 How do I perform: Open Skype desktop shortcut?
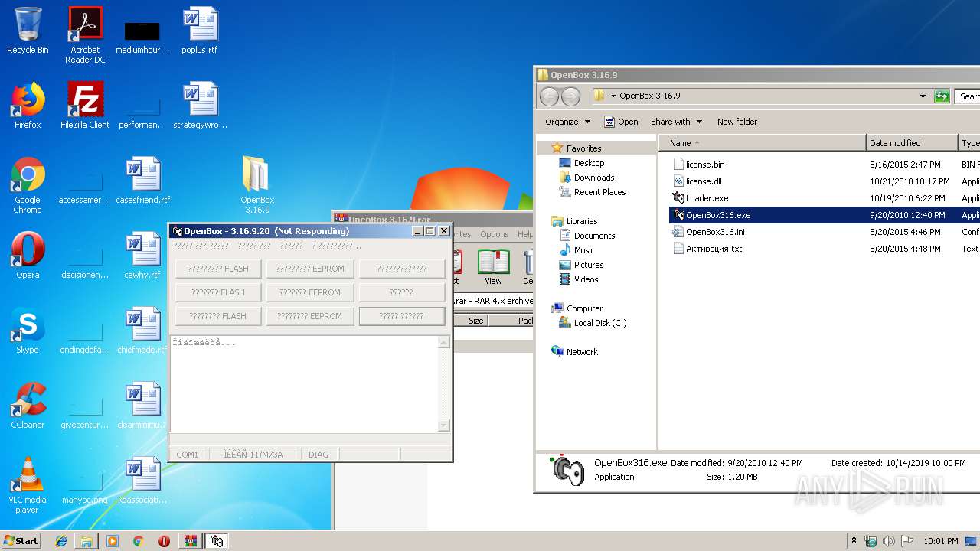click(28, 331)
